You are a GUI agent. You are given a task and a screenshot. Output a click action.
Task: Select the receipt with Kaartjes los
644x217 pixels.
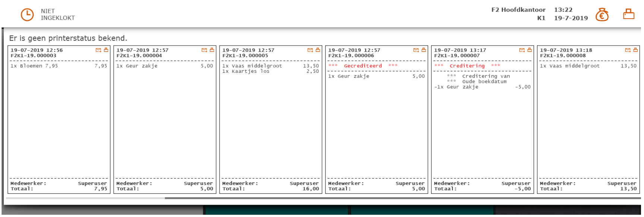click(271, 120)
